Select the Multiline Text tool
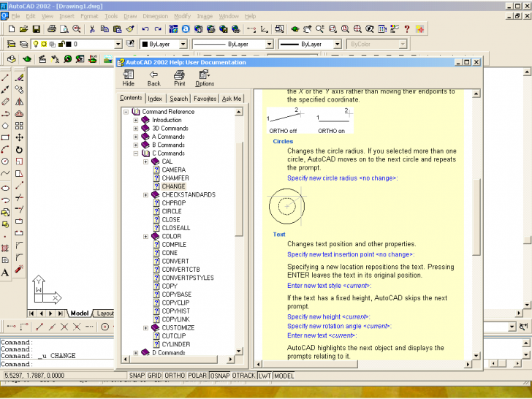This screenshot has height=399, width=532. 5,273
